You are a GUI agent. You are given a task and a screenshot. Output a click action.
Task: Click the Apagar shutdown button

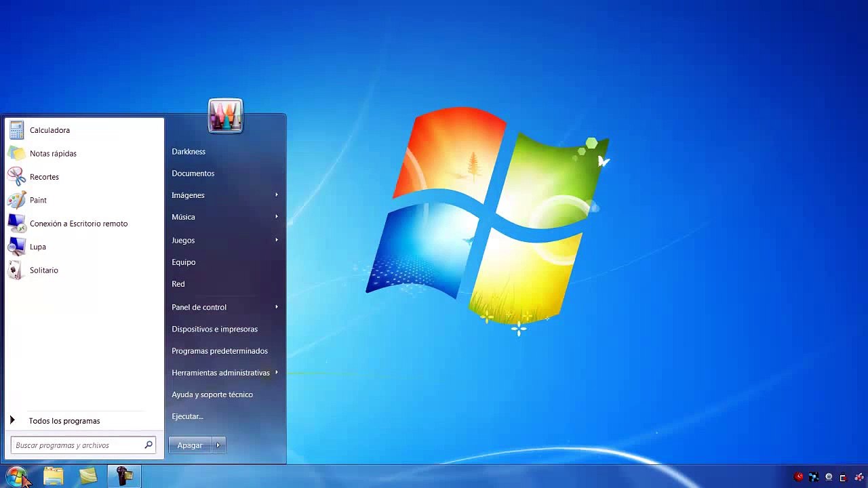tap(190, 445)
